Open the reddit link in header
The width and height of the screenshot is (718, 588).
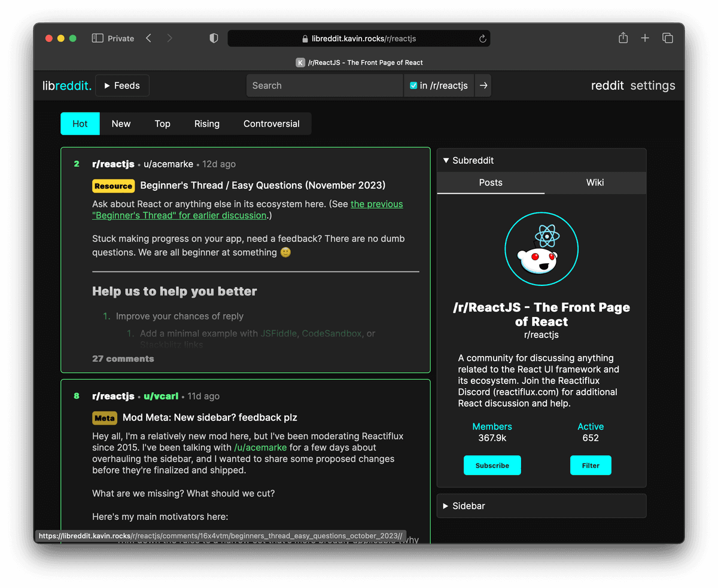pyautogui.click(x=607, y=86)
